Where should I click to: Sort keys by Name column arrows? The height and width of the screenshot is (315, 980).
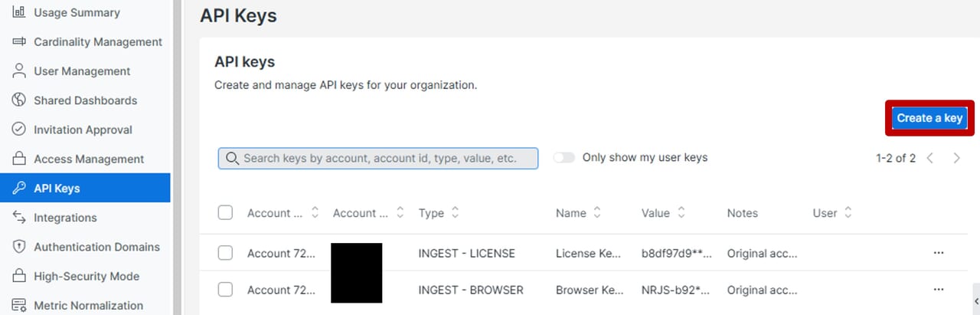[x=597, y=213]
